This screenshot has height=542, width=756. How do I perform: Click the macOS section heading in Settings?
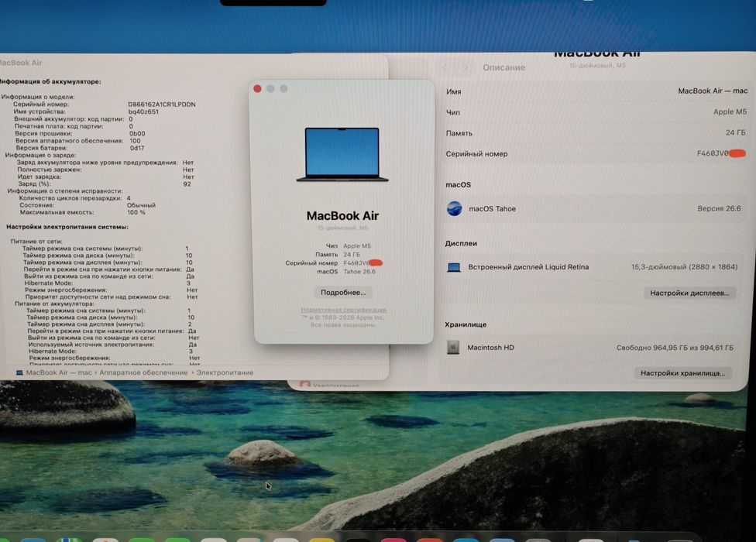pyautogui.click(x=458, y=184)
